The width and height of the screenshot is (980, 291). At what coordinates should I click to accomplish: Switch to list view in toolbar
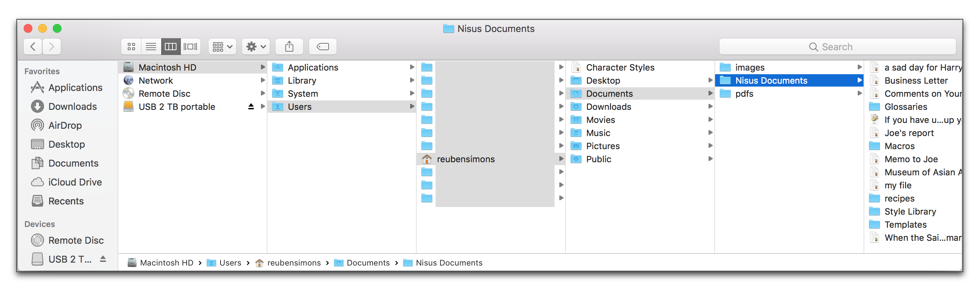[x=151, y=47]
